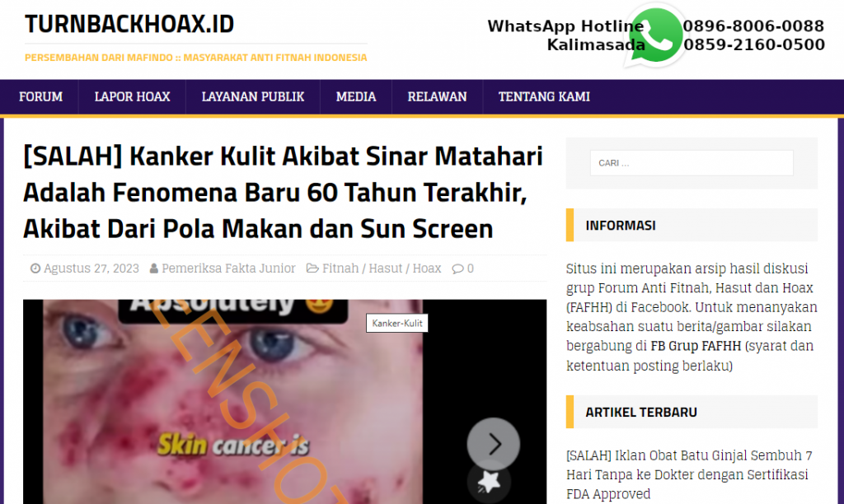
Task: Open the FORUM menu item
Action: tap(41, 97)
